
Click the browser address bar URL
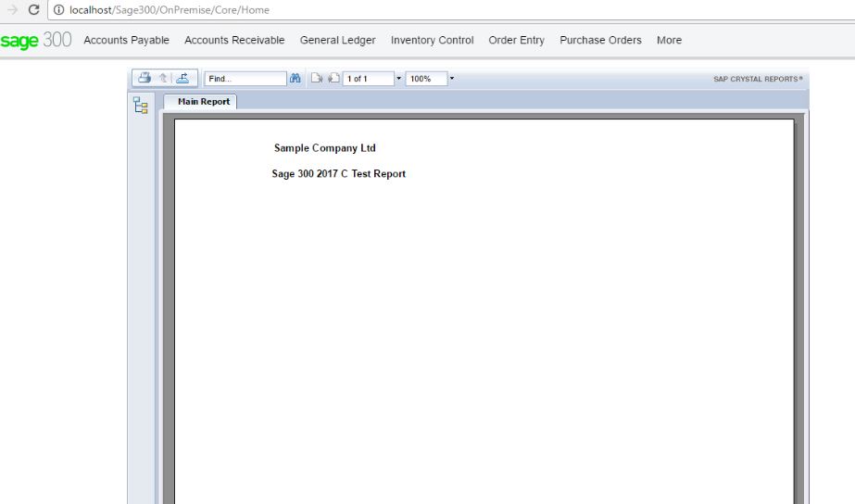169,10
